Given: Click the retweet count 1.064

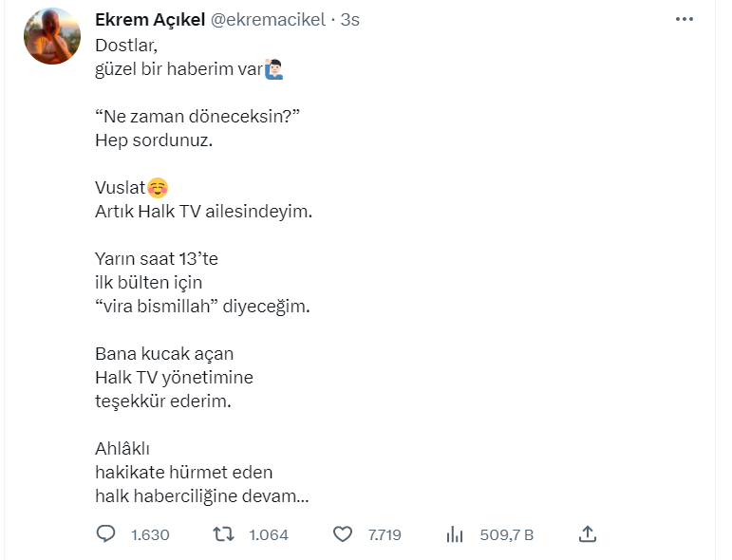Looking at the screenshot, I should pos(269,535).
